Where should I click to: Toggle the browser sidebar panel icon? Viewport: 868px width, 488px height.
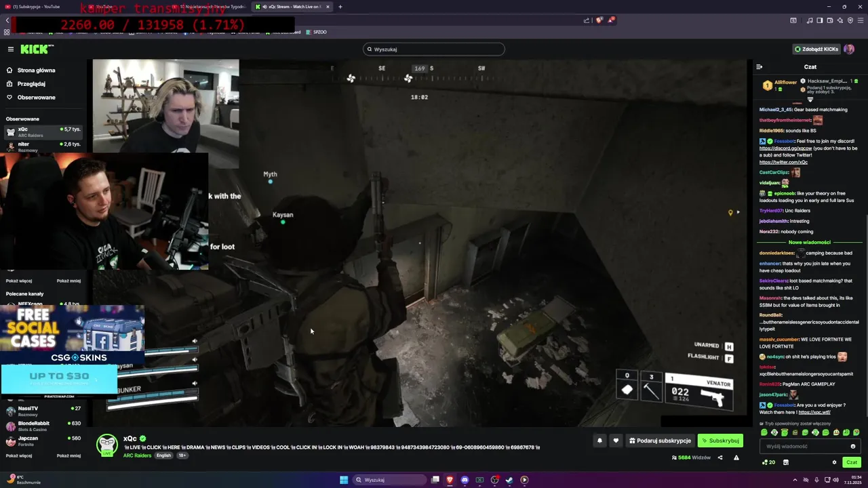click(820, 20)
